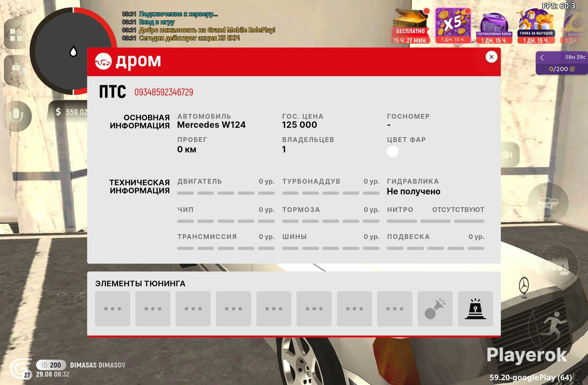Tap the running man sprint icon
Image resolution: width=588 pixels, height=385 pixels.
(554, 325)
